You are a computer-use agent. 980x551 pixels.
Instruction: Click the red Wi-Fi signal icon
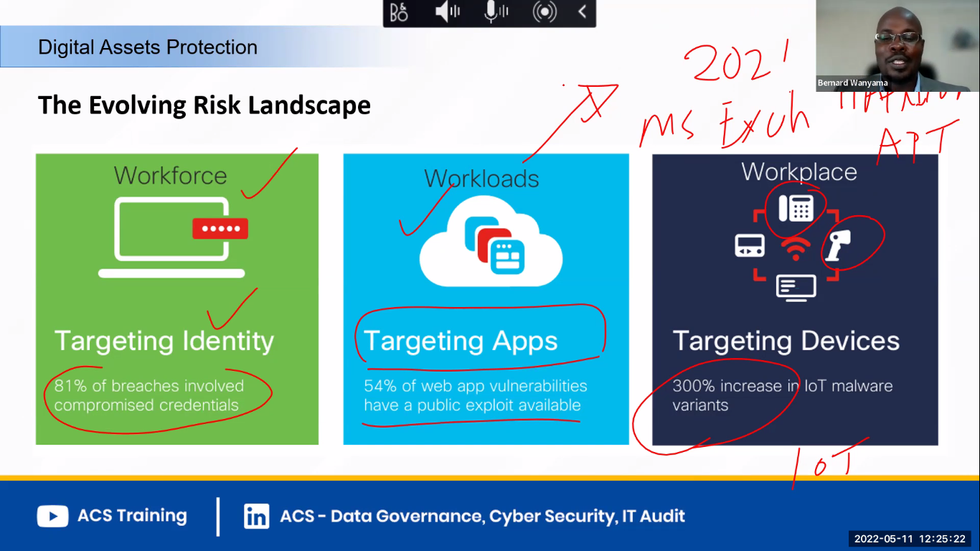(x=796, y=248)
